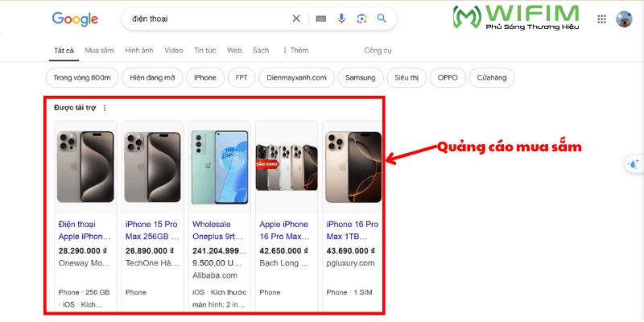The width and height of the screenshot is (644, 322).
Task: Open the Bạch Long multi-phone product image
Action: coord(287,167)
